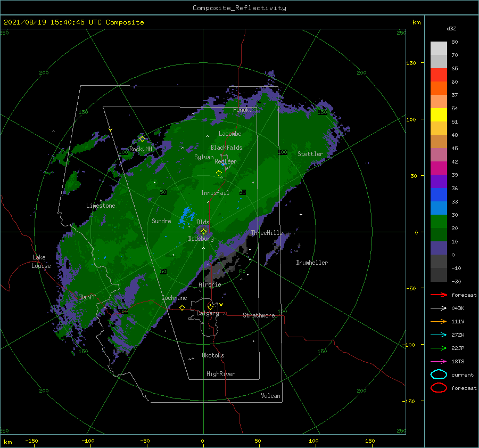The image size is (479, 448).
Task: Click the HighRiver town label
Action: coord(221,374)
